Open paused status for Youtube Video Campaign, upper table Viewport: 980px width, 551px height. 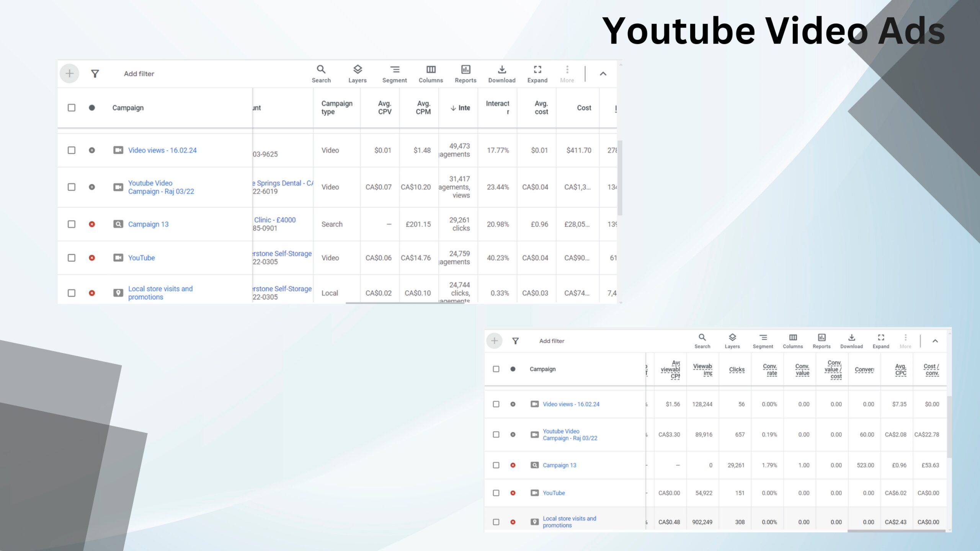[x=92, y=187]
